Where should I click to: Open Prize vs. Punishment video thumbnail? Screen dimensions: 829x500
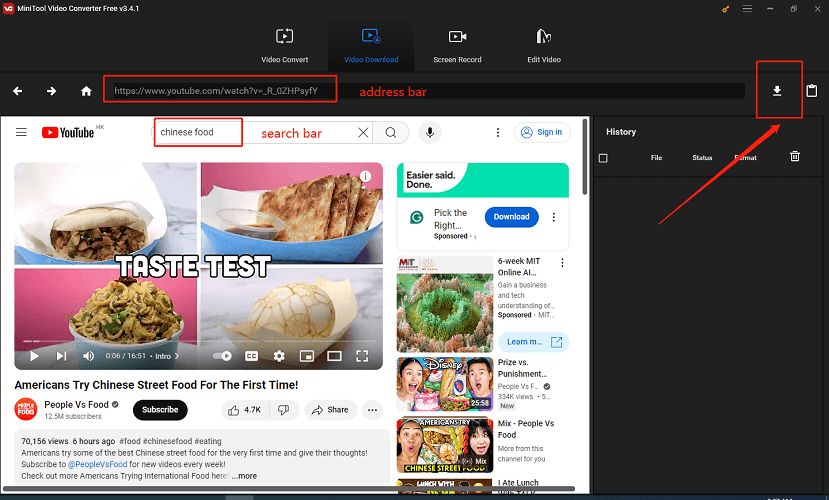(x=445, y=384)
